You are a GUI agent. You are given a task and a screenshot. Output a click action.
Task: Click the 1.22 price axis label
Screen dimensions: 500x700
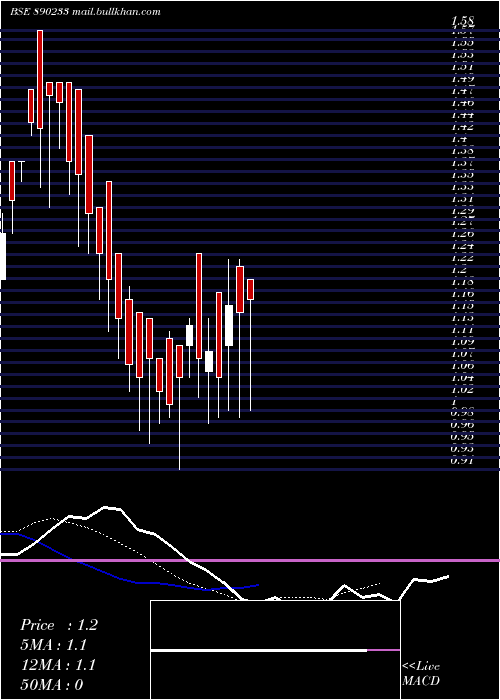[x=463, y=258]
